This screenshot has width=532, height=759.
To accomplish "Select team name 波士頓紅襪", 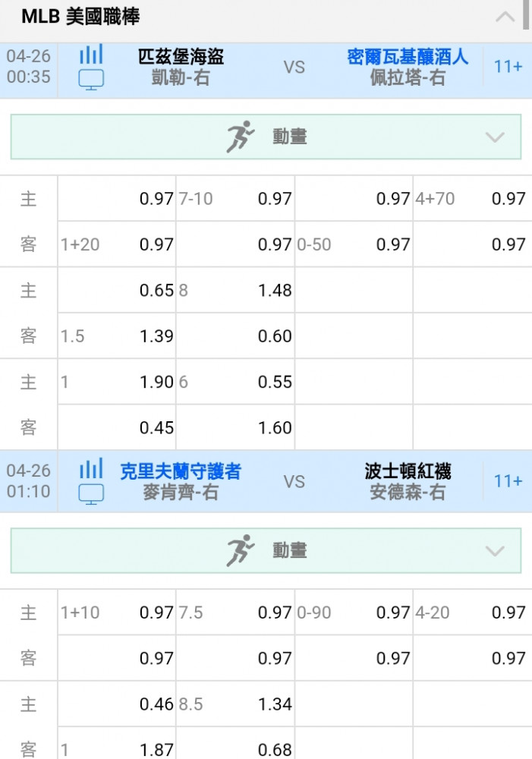I will click(408, 471).
